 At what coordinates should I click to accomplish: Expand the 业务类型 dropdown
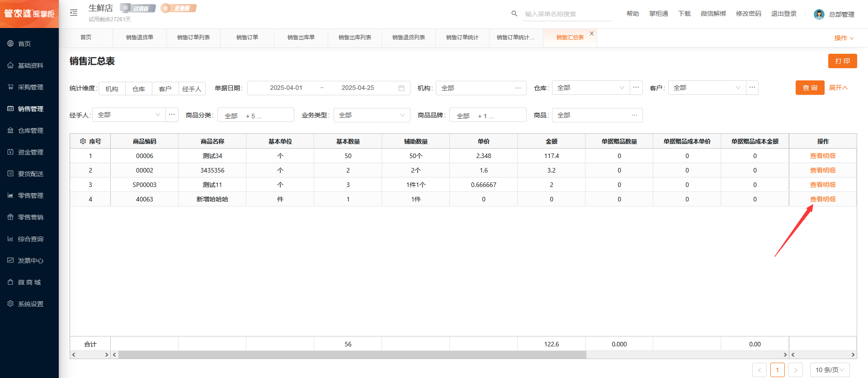tap(372, 115)
